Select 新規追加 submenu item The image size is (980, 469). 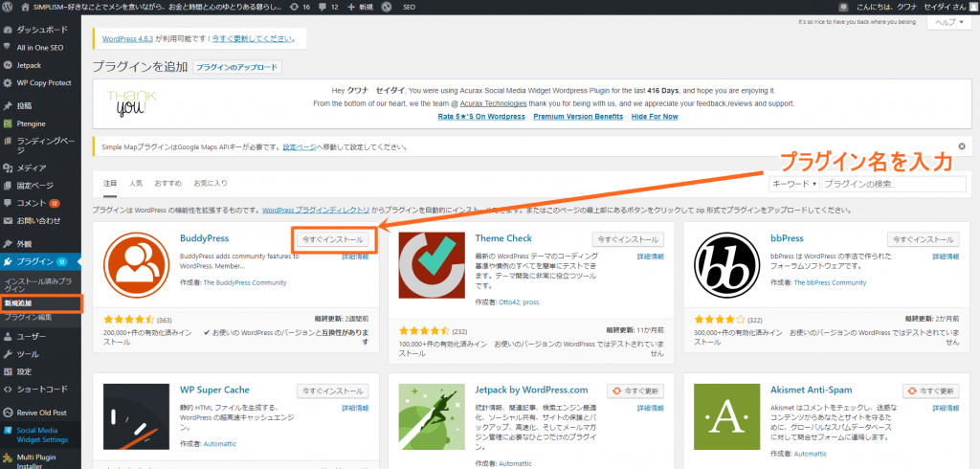[x=18, y=303]
